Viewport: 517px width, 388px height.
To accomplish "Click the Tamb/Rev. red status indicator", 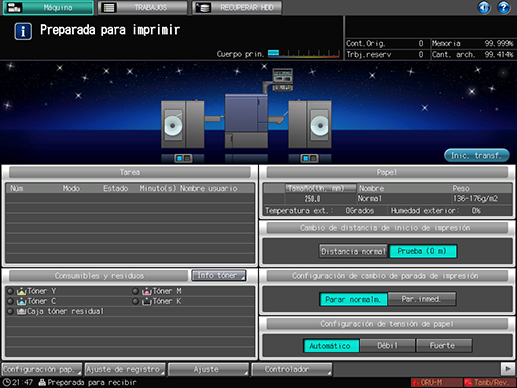I will click(490, 382).
